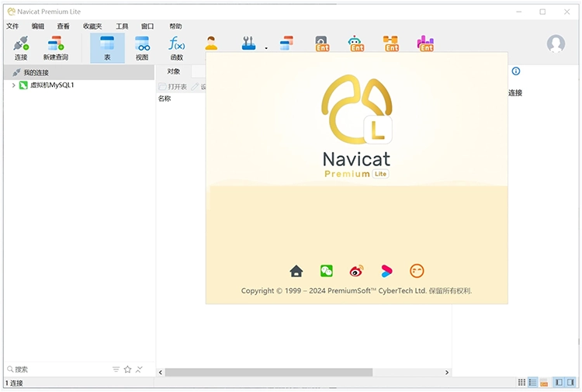Click the Weibo icon in about dialog

pos(356,271)
